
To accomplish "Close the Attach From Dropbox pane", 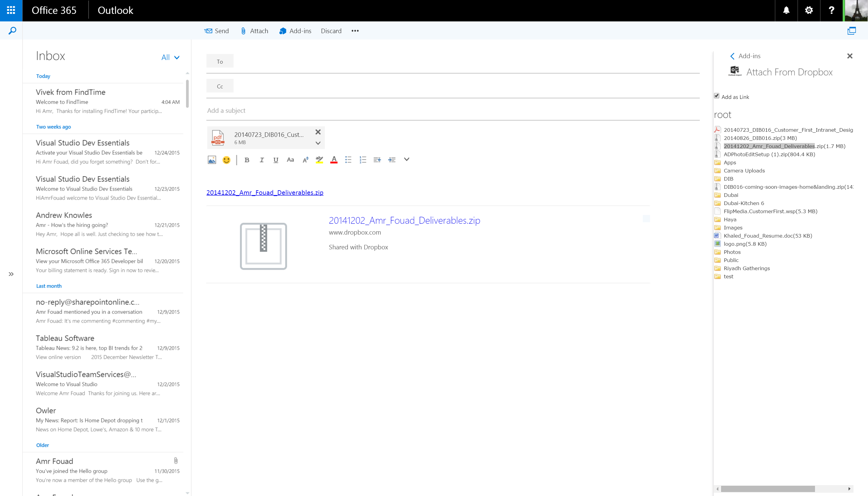I will click(x=850, y=56).
